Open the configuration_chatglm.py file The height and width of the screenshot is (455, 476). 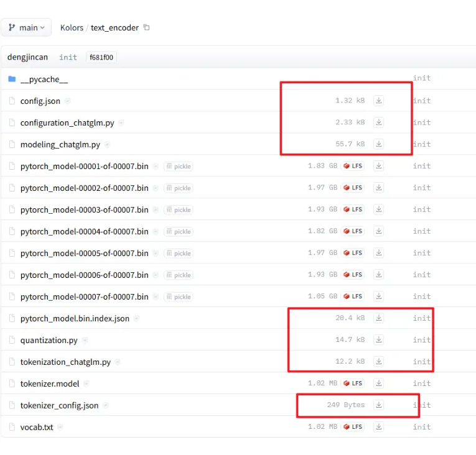click(x=67, y=123)
